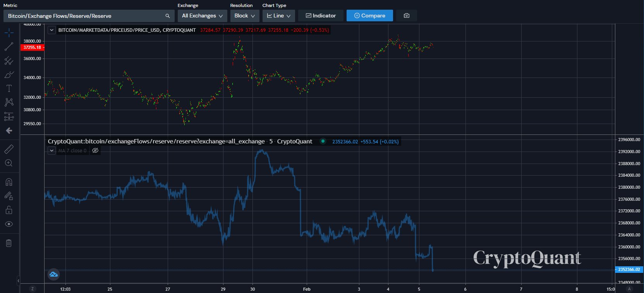
Task: Click the '30' date on time axis
Action: point(252,289)
